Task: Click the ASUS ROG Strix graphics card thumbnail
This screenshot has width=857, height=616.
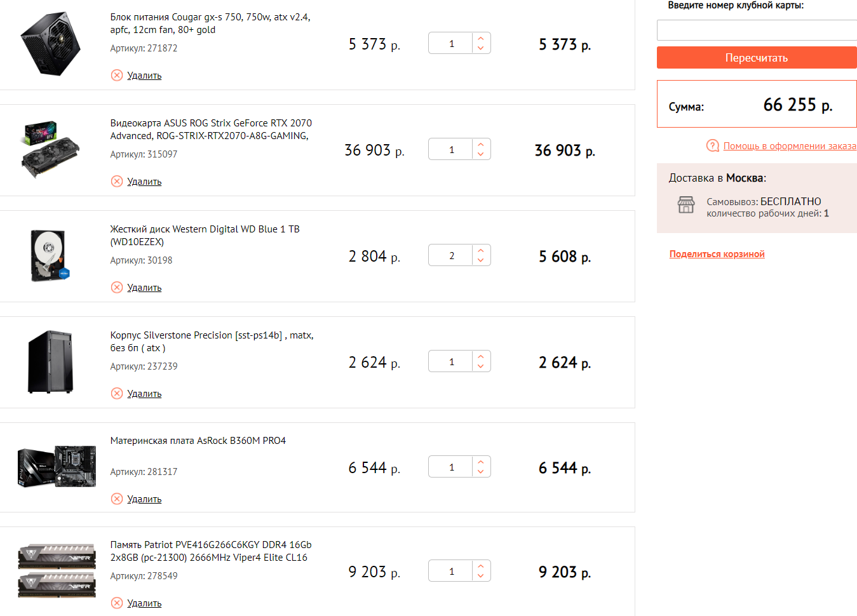Action: 50,150
